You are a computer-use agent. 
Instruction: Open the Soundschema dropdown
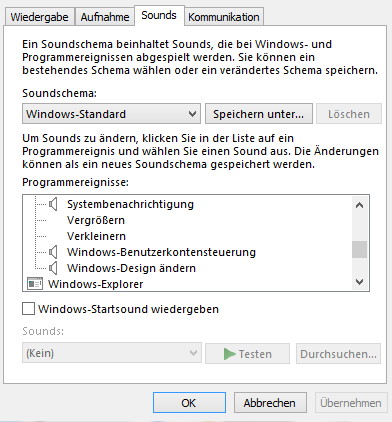pyautogui.click(x=111, y=114)
